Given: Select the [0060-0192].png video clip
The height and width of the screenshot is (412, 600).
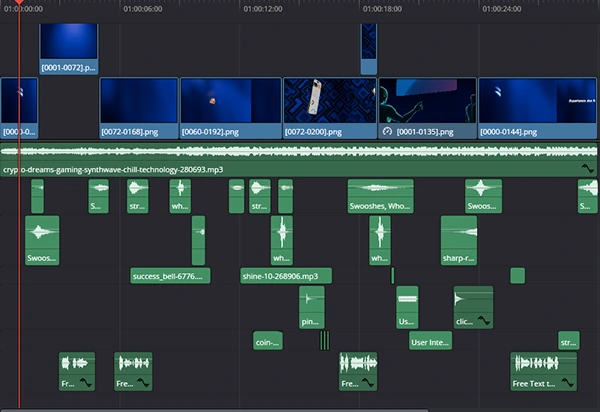Looking at the screenshot, I should click(231, 108).
